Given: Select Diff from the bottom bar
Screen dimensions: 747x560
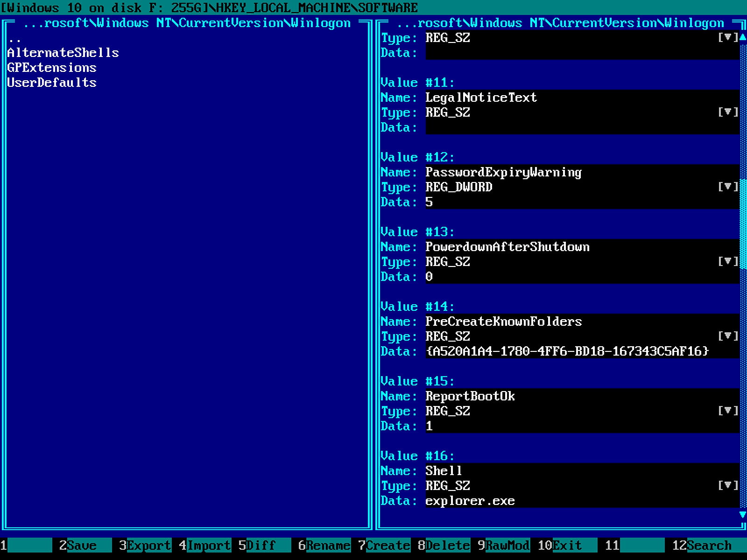Looking at the screenshot, I should [x=261, y=545].
